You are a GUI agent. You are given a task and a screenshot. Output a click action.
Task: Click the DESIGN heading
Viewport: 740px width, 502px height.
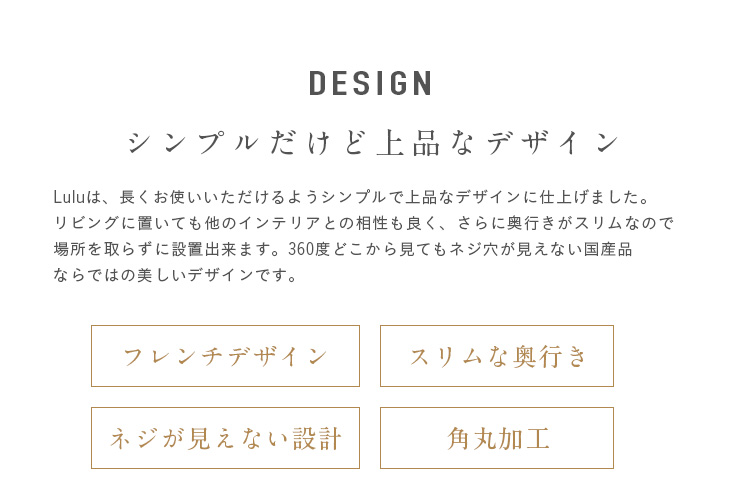(370, 83)
